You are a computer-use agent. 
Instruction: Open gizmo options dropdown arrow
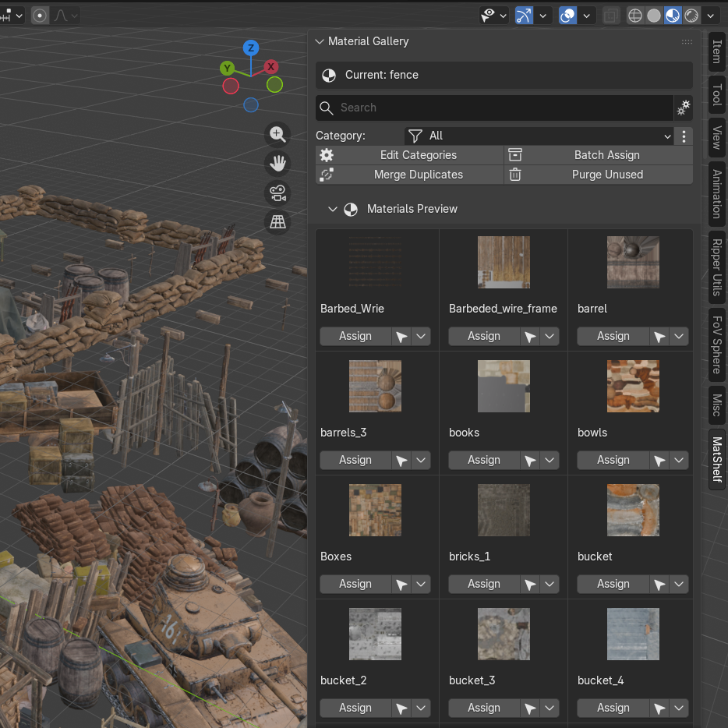click(x=542, y=16)
